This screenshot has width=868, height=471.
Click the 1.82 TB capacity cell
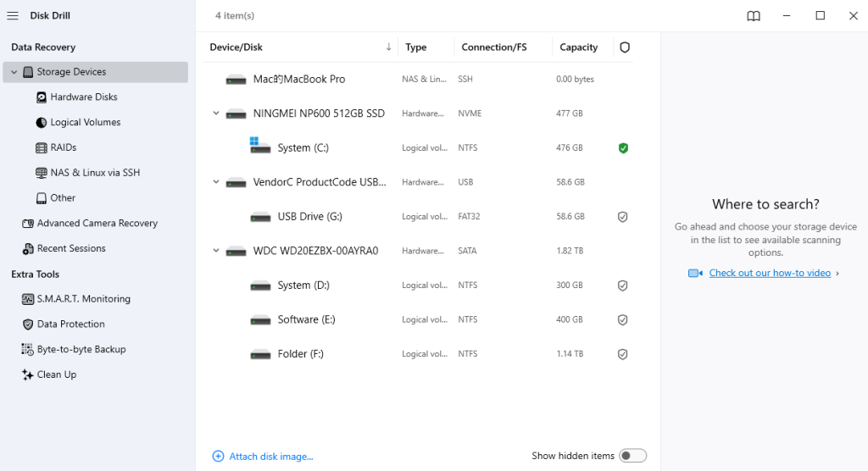570,251
